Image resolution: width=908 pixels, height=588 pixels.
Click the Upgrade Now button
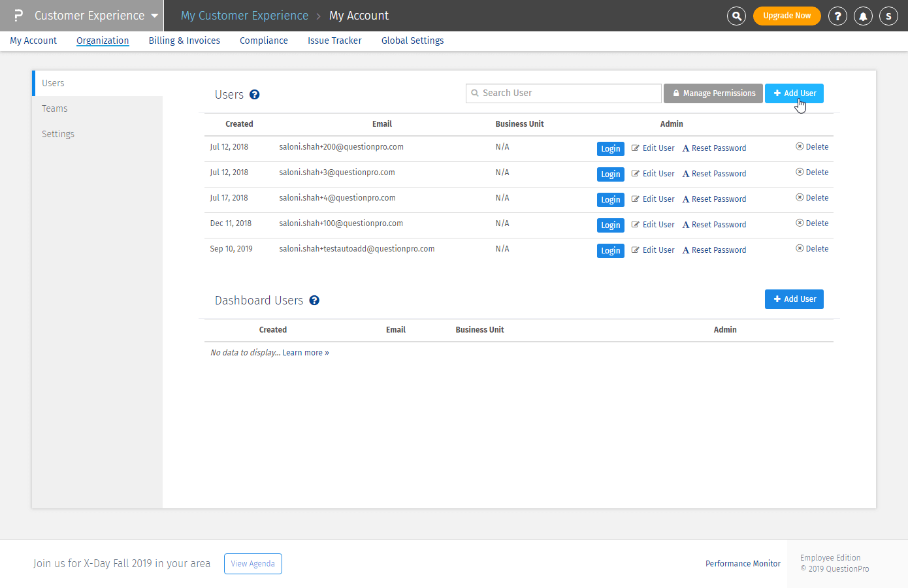point(786,16)
